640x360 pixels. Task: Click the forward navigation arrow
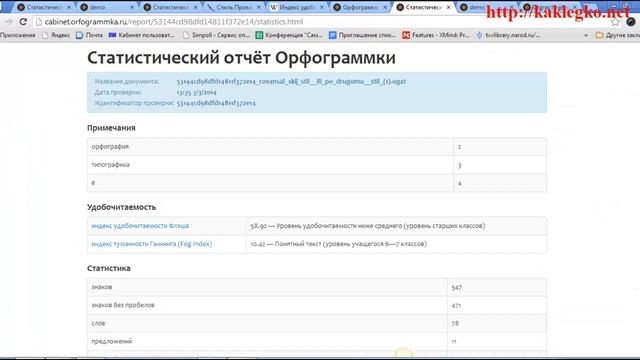click(9, 22)
